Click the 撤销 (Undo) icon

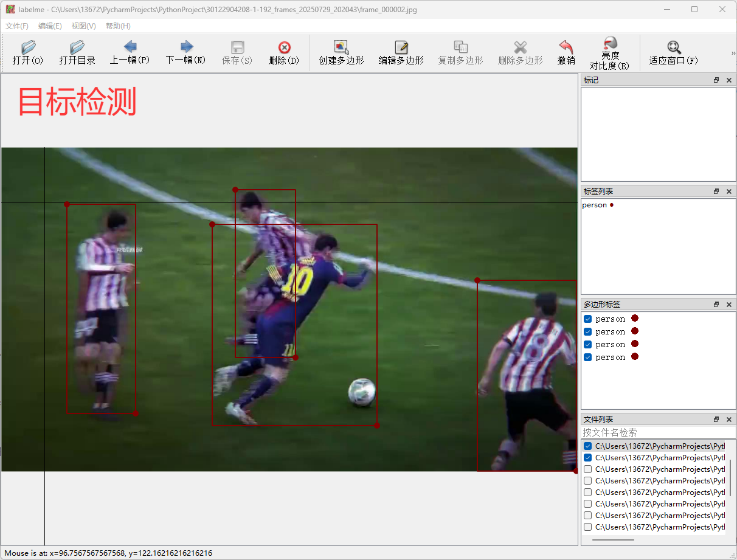[566, 47]
